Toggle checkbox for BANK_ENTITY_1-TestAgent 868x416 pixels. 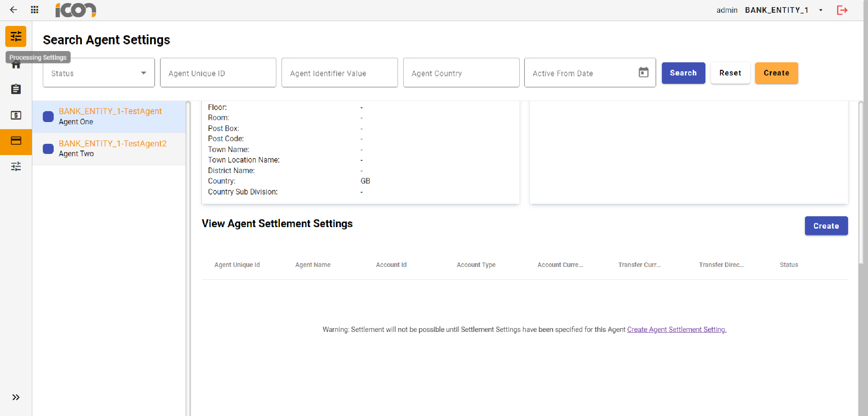pos(48,117)
